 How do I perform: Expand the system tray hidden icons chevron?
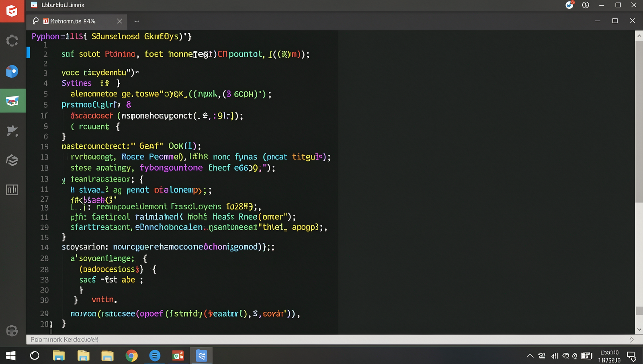(x=530, y=356)
